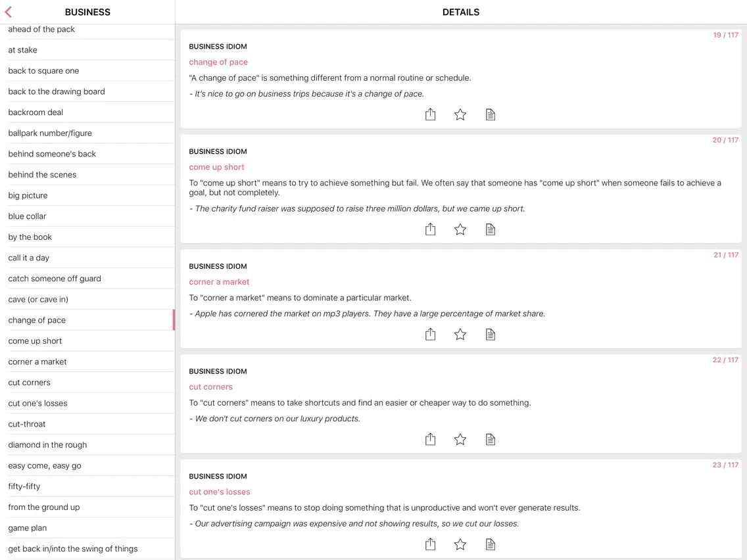Select "game plan" in the Business list

[87, 528]
